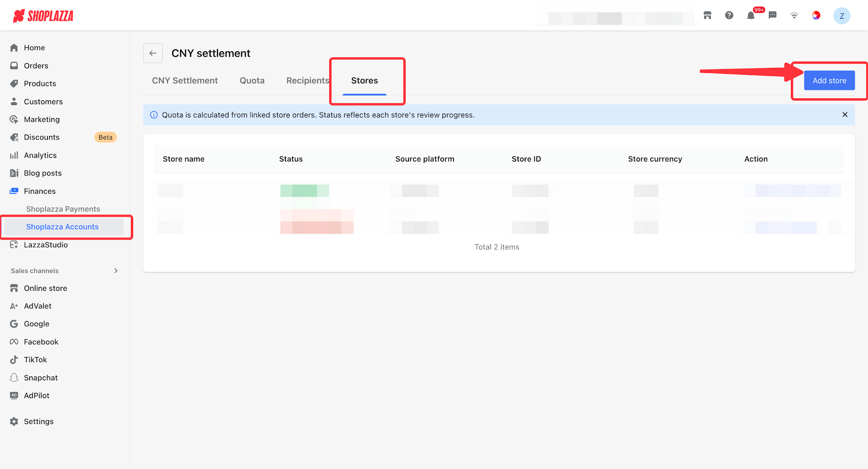
Task: Go to Orders label in the sidebar
Action: [36, 66]
